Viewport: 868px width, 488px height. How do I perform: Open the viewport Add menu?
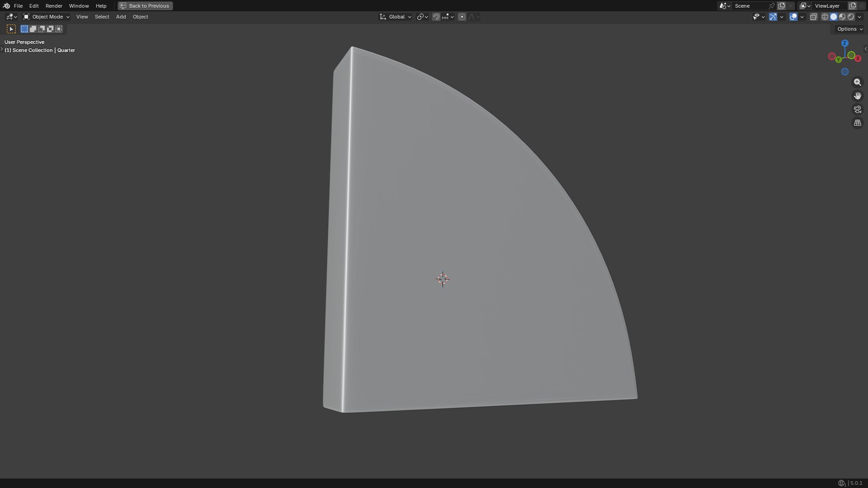coord(121,17)
